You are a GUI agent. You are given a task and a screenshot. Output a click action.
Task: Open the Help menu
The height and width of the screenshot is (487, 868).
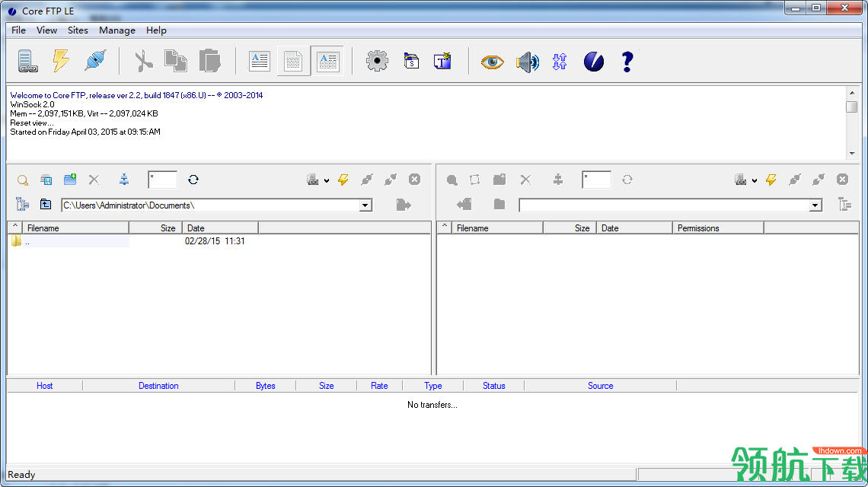[156, 30]
